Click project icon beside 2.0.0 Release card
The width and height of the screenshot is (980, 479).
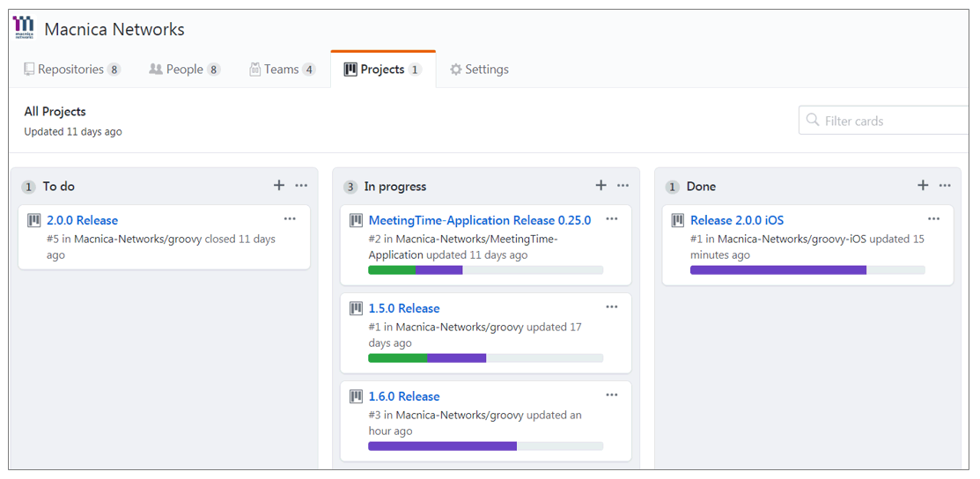pyautogui.click(x=34, y=220)
